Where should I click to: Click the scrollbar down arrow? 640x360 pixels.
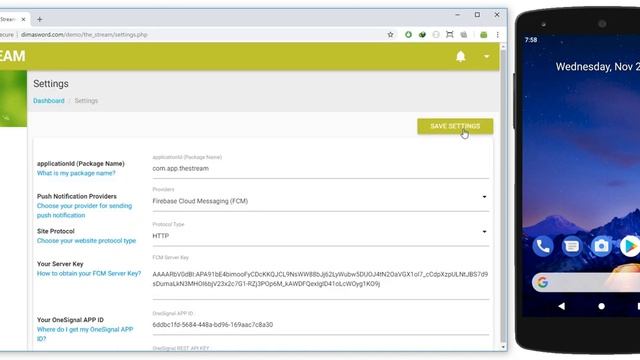click(503, 347)
